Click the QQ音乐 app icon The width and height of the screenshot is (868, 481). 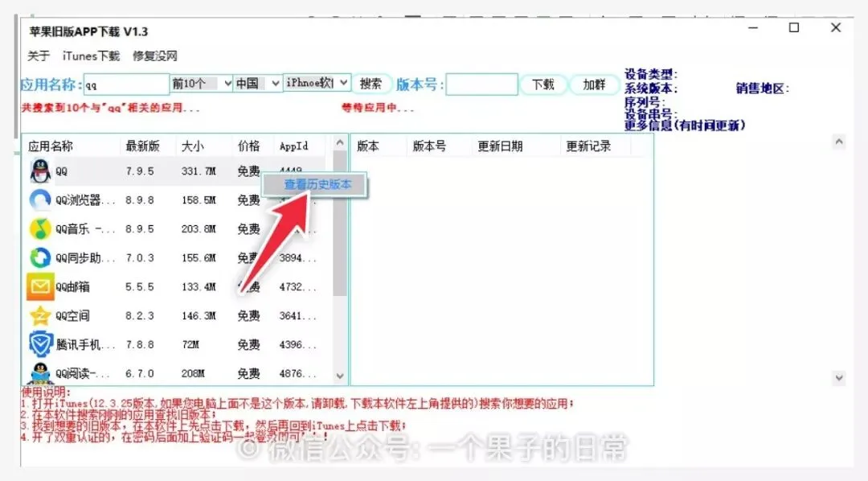click(x=40, y=228)
